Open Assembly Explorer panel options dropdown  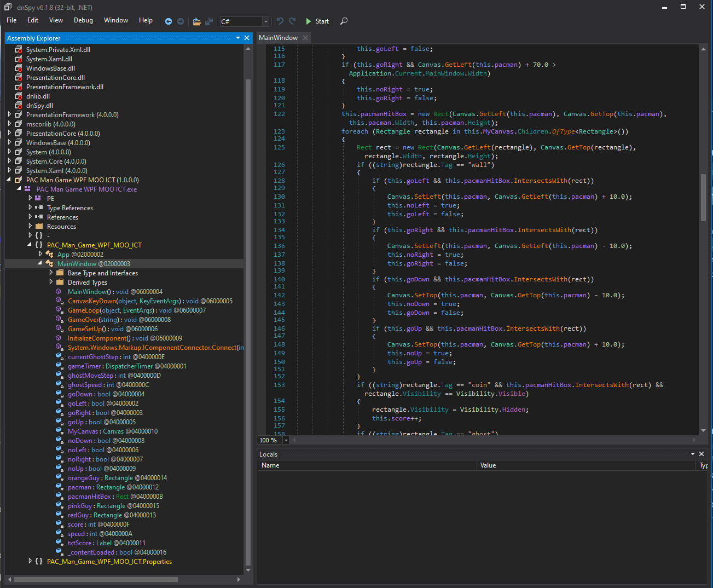coord(238,38)
